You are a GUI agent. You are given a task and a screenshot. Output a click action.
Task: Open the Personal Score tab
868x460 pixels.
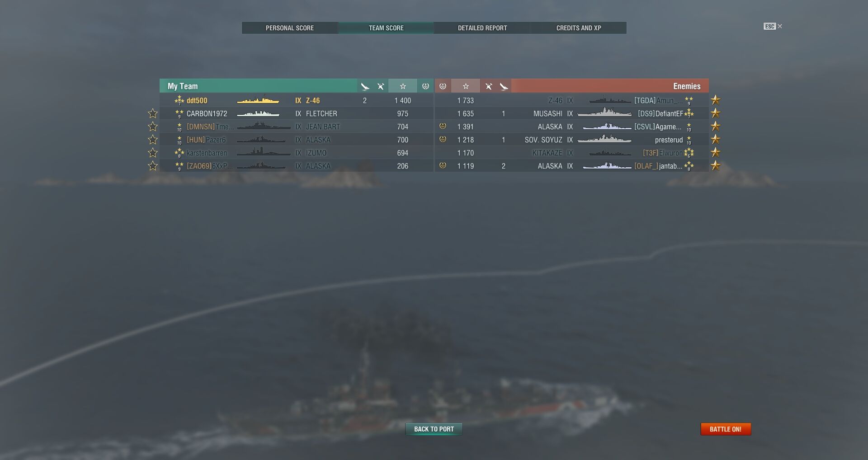coord(290,28)
